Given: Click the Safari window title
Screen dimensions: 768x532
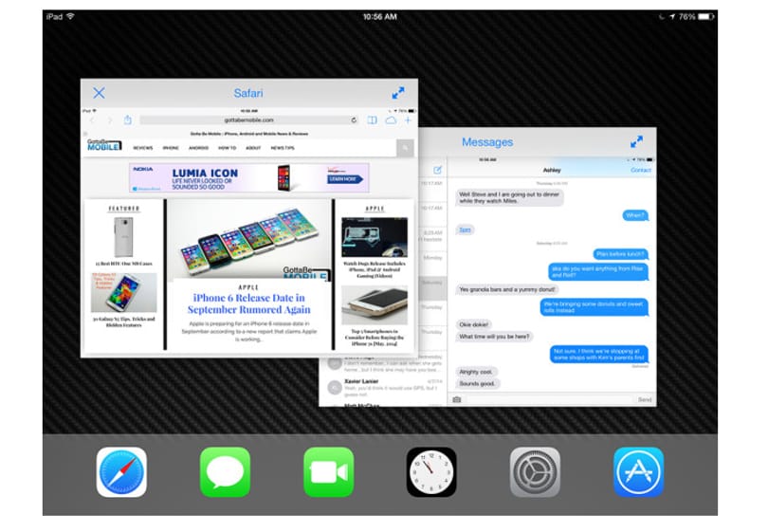Looking at the screenshot, I should [248, 93].
